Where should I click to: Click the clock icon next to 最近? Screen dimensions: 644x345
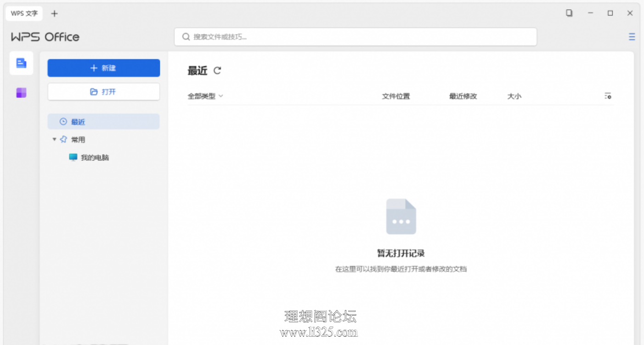(63, 121)
